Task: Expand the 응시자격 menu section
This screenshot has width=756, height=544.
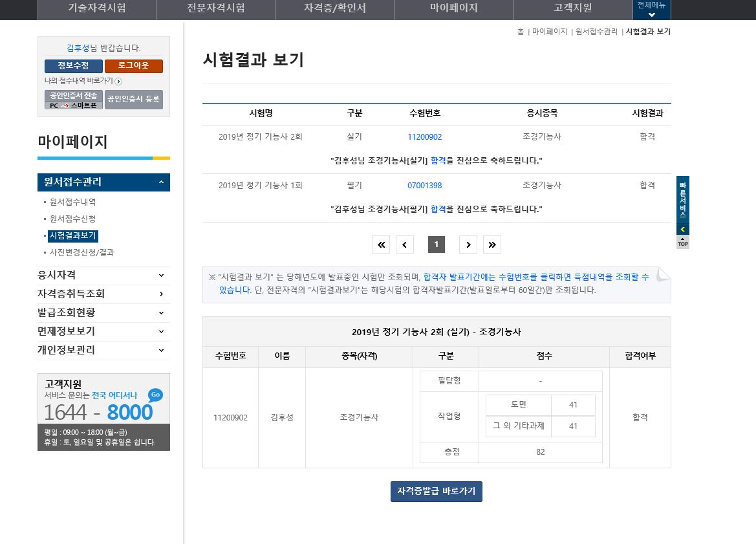Action: 161,275
